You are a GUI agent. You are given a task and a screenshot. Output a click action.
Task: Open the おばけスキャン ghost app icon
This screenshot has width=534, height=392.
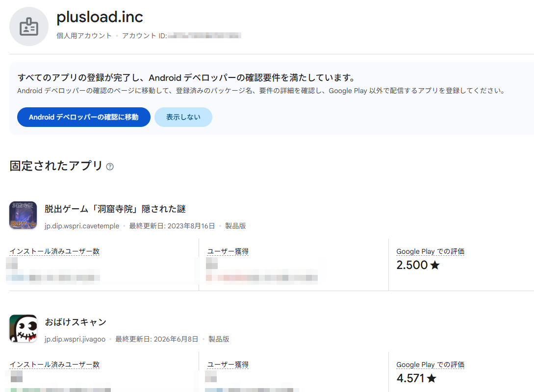coord(23,328)
